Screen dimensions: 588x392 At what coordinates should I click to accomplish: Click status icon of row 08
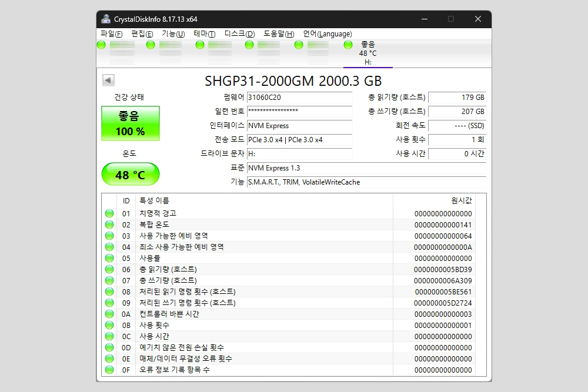pos(109,292)
